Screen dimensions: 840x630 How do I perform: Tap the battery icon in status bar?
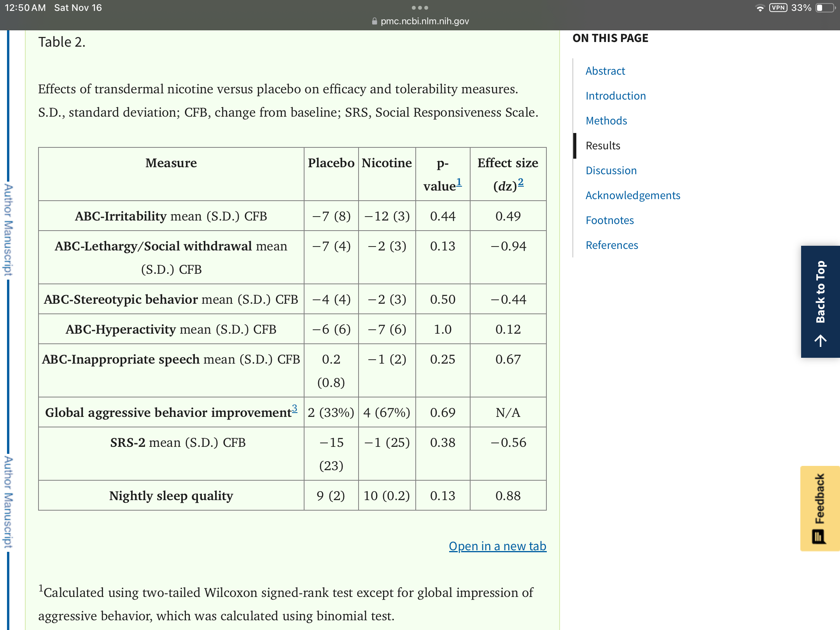pos(825,8)
